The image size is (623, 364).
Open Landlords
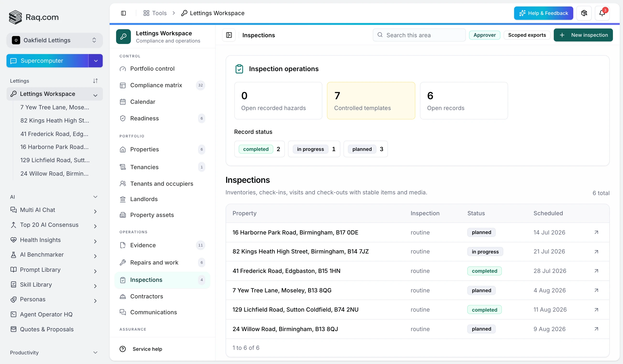click(x=162, y=199)
